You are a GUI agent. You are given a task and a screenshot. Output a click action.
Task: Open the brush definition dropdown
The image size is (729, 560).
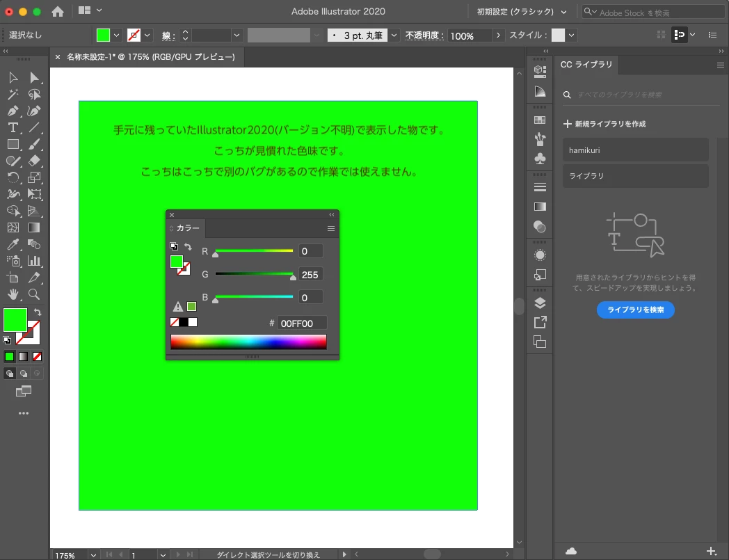tap(394, 35)
